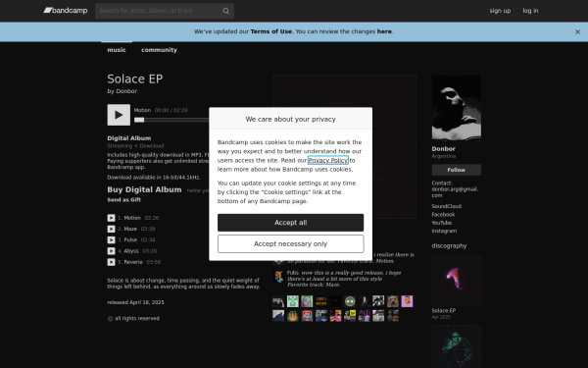Viewport: 588px width, 368px height.
Task: Click the search magnifier icon
Action: [x=225, y=11]
